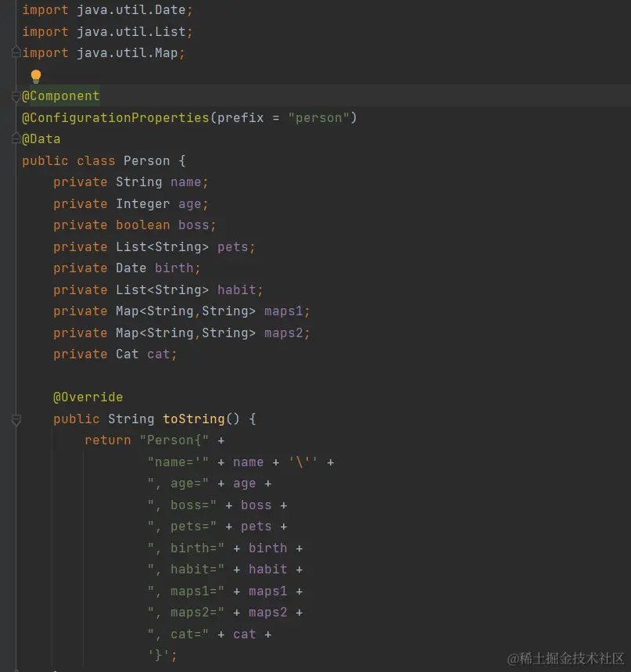Image resolution: width=631 pixels, height=672 pixels.
Task: Click the Date type in the birth field
Action: 131,268
